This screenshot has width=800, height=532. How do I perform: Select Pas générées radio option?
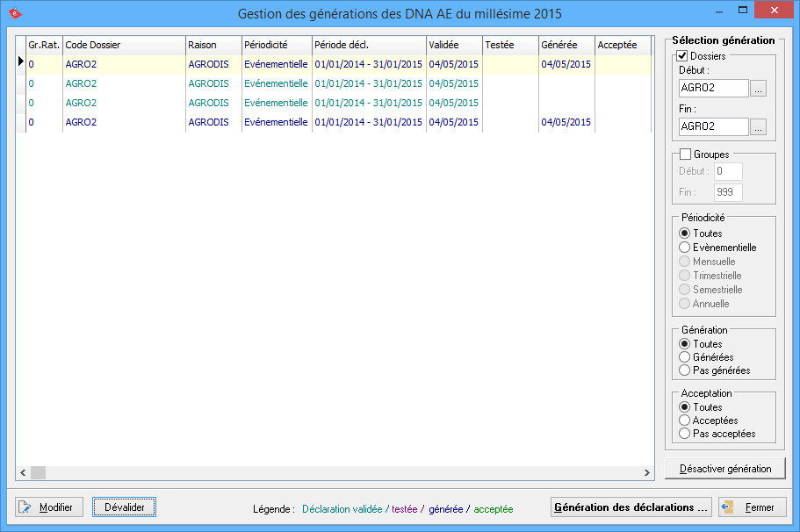coord(685,370)
